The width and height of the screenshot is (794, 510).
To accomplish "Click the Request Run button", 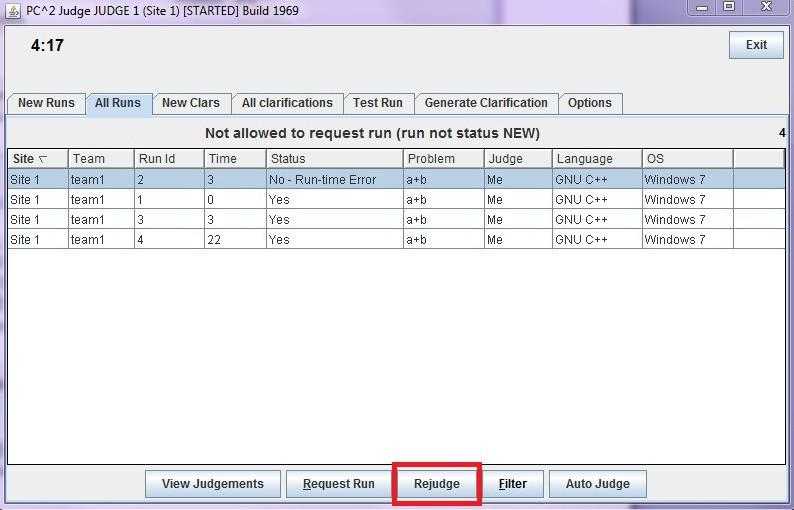I will click(338, 484).
